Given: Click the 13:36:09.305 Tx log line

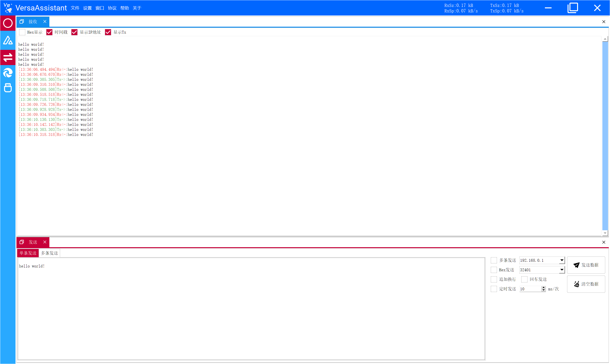Looking at the screenshot, I should pyautogui.click(x=56, y=80).
